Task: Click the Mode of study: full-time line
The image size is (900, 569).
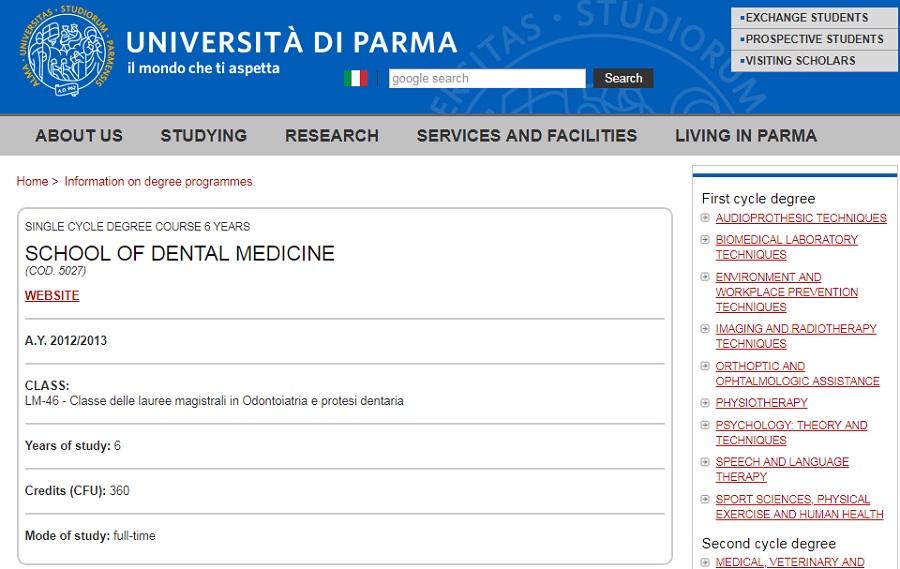Action: pos(90,536)
